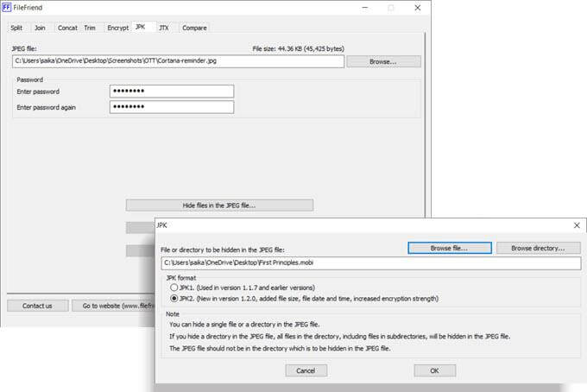Click the FileFriend FF app icon
The image size is (587, 392).
pyautogui.click(x=6, y=7)
